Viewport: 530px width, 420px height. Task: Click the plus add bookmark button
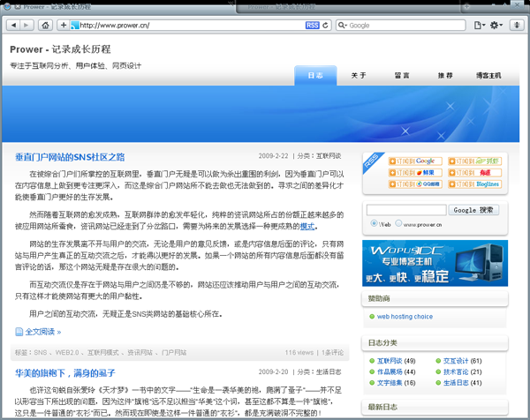pos(64,26)
